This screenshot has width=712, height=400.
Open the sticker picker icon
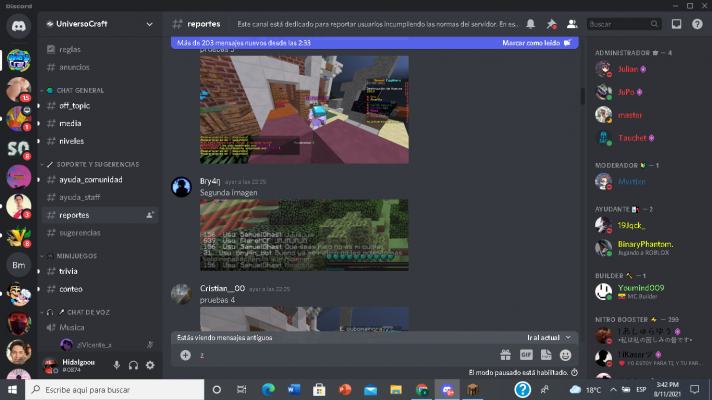(546, 355)
